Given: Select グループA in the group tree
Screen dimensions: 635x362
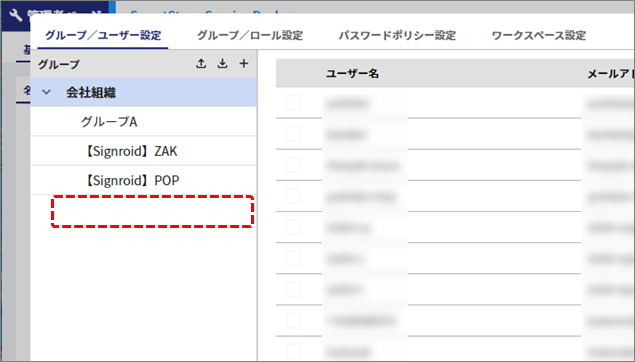Looking at the screenshot, I should tap(143, 121).
